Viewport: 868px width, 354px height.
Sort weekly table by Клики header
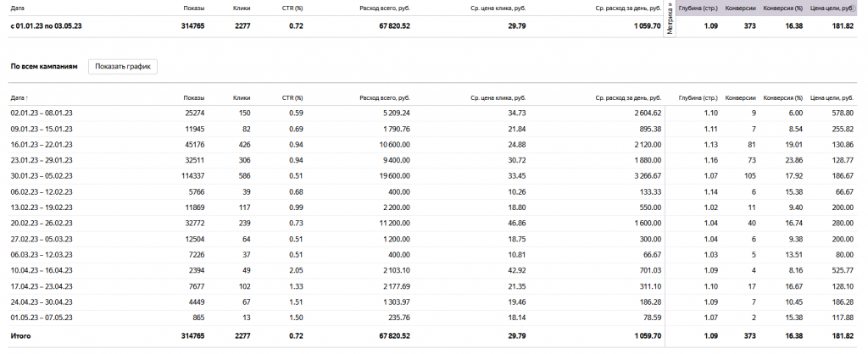[241, 98]
